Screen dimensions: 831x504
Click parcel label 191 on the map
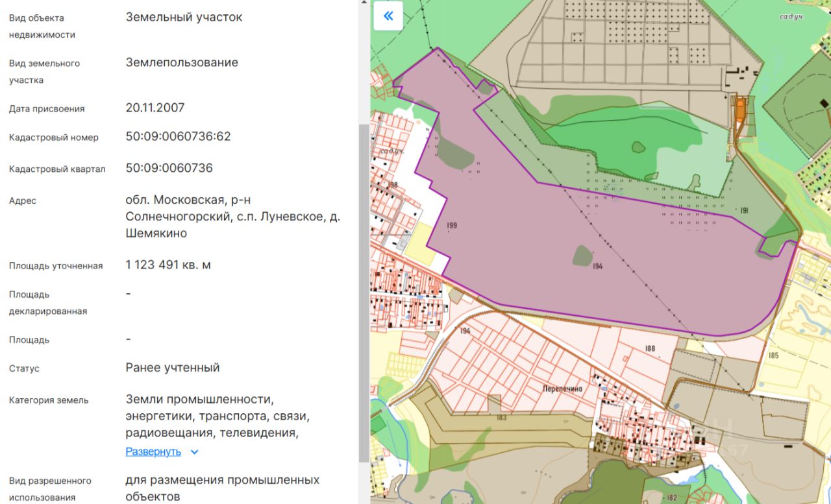click(x=744, y=210)
